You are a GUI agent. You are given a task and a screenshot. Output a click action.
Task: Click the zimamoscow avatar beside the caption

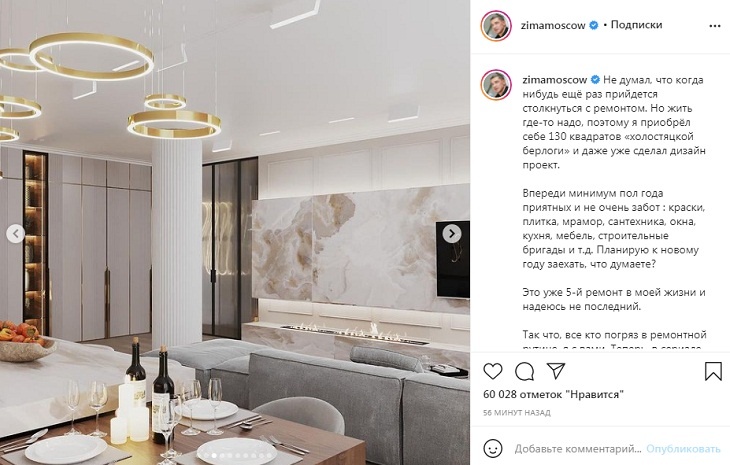[496, 85]
